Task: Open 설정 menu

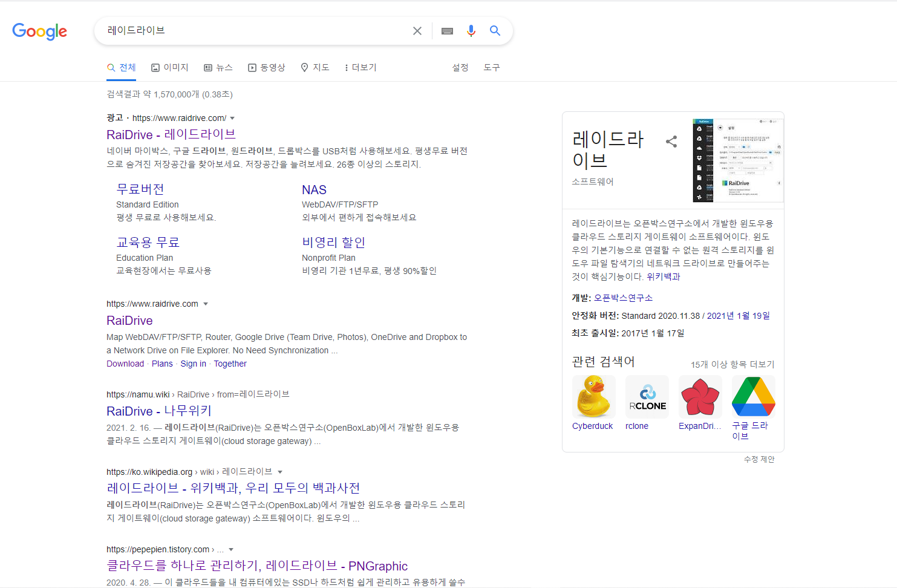Action: point(460,67)
